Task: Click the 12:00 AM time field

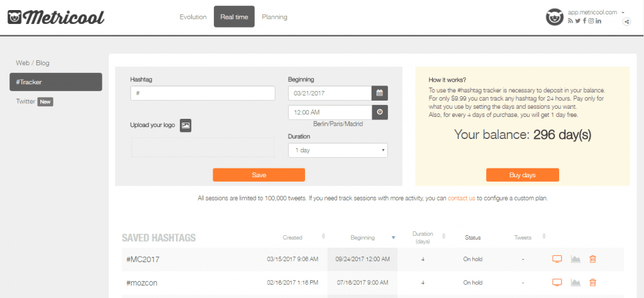Action: 330,112
